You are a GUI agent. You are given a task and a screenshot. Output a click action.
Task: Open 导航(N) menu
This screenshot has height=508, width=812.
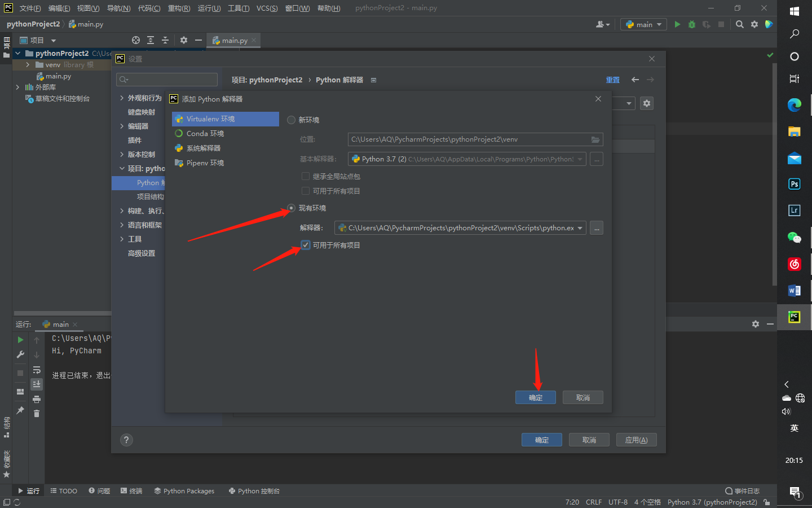point(118,8)
